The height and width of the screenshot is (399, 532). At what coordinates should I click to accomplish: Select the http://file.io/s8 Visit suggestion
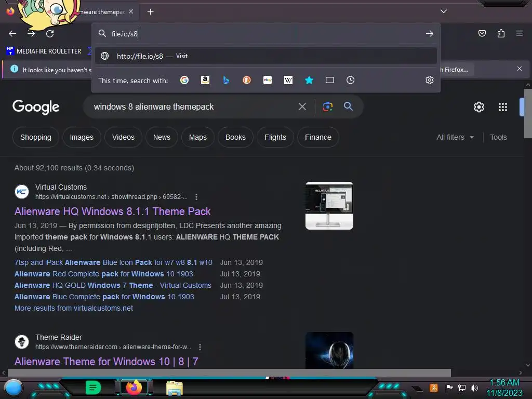pyautogui.click(x=266, y=56)
